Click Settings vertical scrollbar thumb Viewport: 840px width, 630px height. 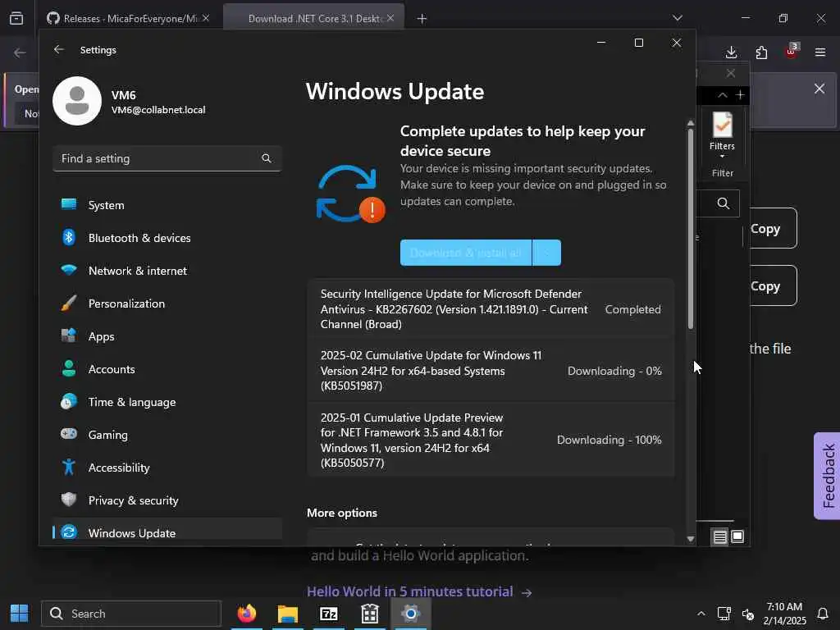pyautogui.click(x=691, y=228)
